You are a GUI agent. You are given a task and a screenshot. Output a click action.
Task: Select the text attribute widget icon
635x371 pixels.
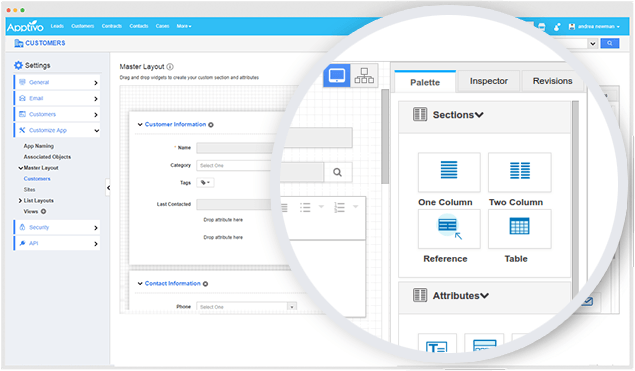[x=437, y=345]
